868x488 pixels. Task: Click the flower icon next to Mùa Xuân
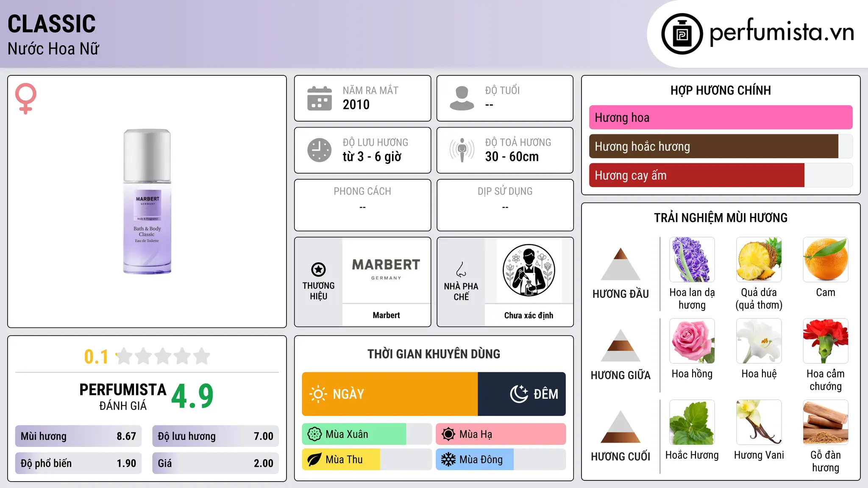click(314, 434)
